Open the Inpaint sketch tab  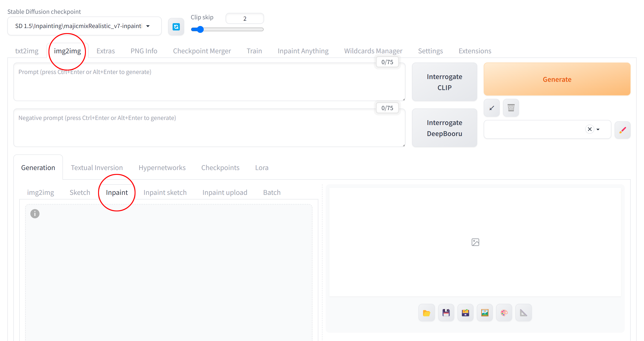click(165, 192)
